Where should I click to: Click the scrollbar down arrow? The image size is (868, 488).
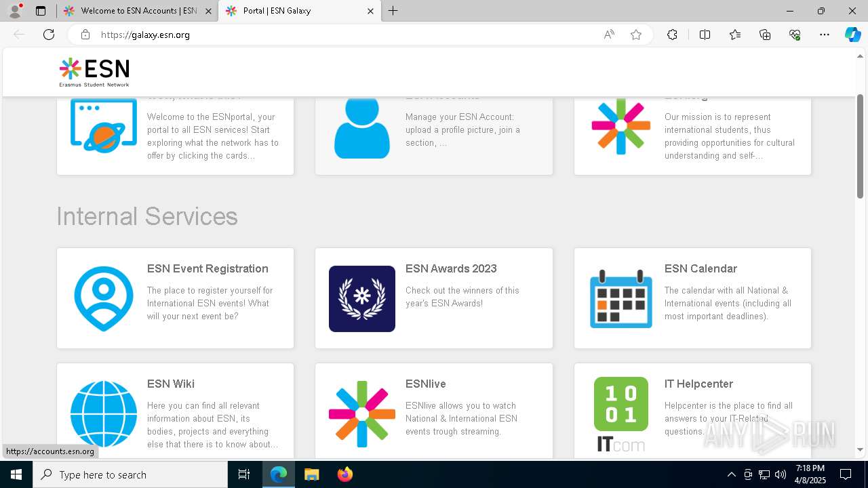(x=861, y=449)
